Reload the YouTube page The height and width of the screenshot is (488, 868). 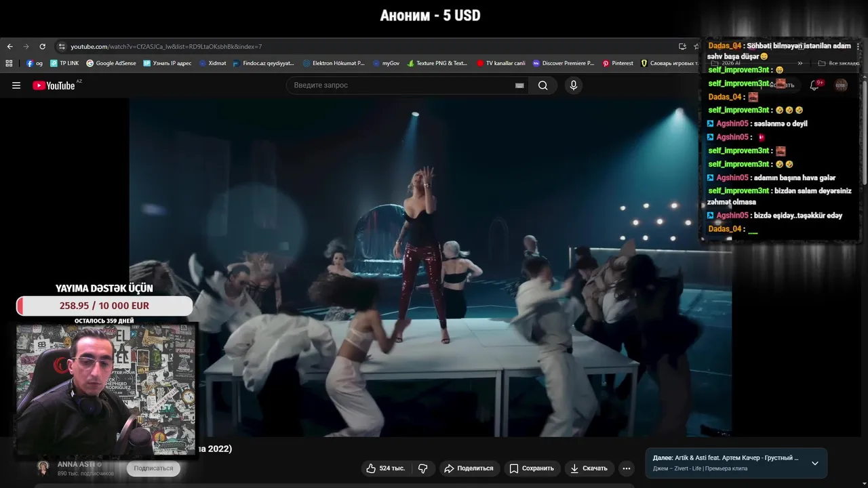[x=42, y=47]
